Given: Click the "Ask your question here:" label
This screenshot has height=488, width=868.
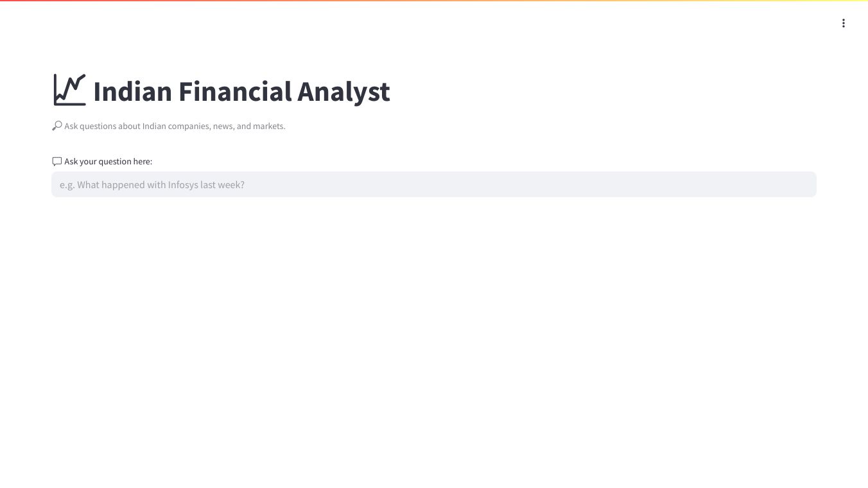Looking at the screenshot, I should pyautogui.click(x=108, y=161).
